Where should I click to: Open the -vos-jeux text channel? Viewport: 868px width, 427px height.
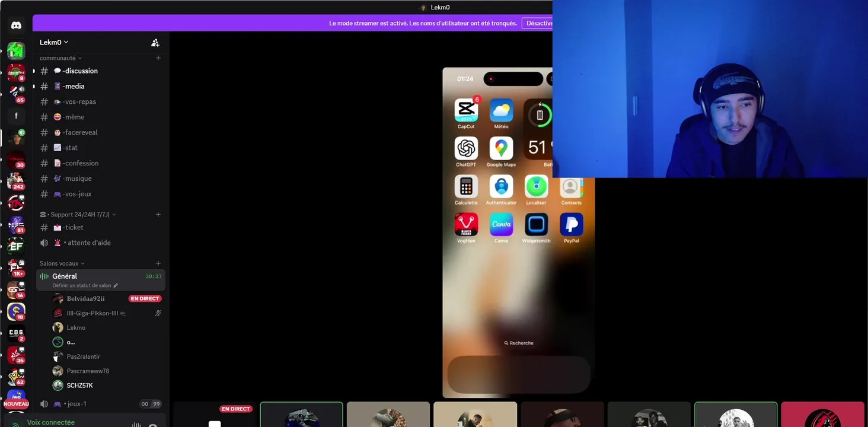[x=101, y=195]
